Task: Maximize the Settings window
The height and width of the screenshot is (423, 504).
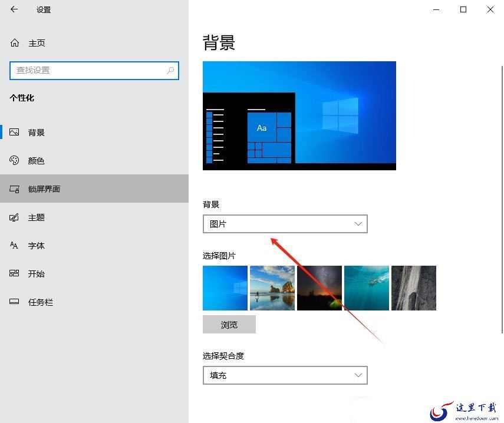Action: tap(463, 9)
